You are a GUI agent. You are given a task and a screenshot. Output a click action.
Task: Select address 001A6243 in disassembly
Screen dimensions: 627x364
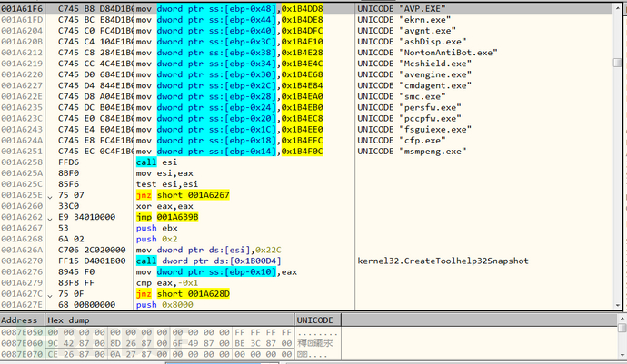[x=22, y=130]
